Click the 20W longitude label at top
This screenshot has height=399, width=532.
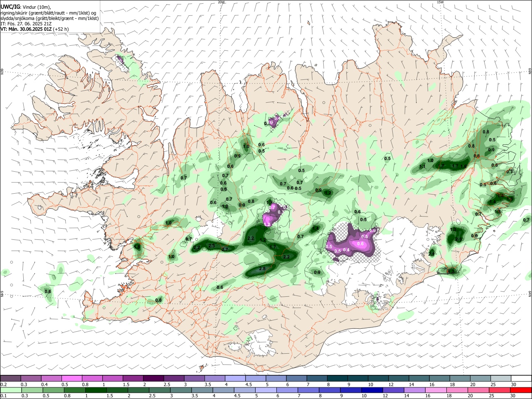coord(221,2)
